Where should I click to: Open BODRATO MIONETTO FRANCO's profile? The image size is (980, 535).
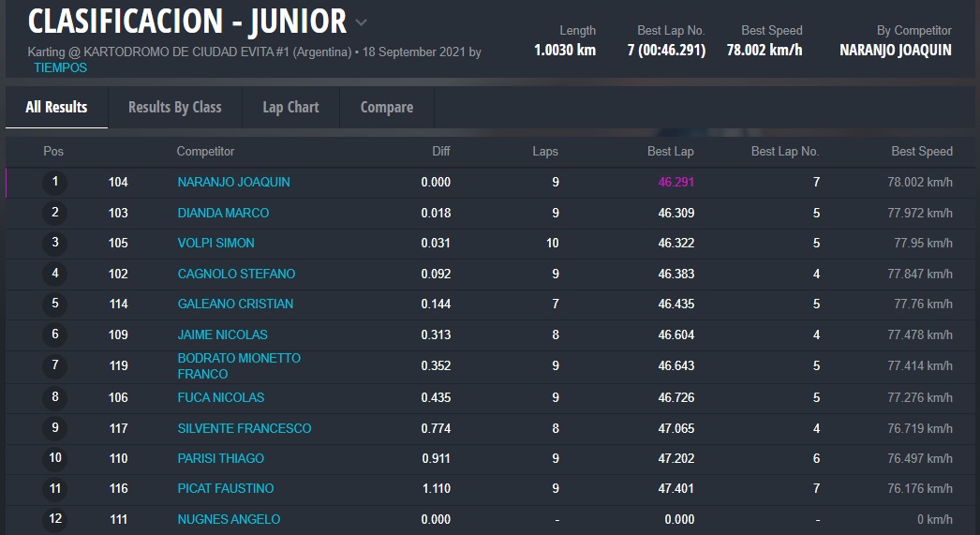click(239, 365)
